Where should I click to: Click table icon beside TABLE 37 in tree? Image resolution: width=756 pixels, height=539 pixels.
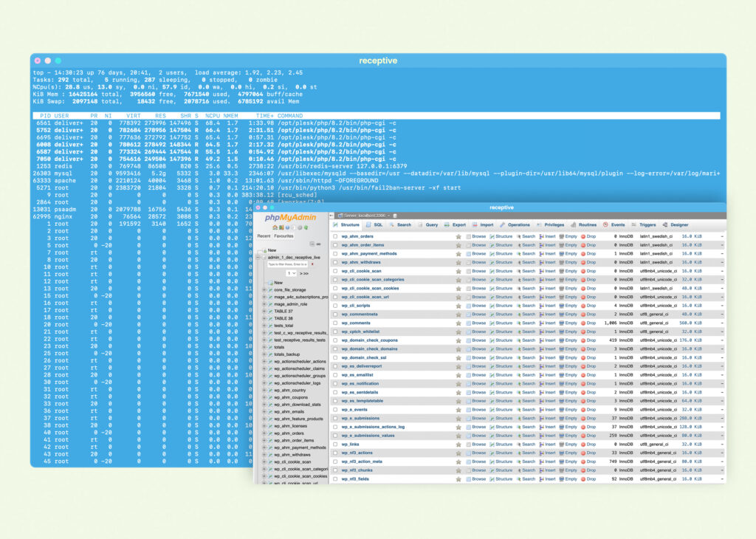tap(270, 312)
